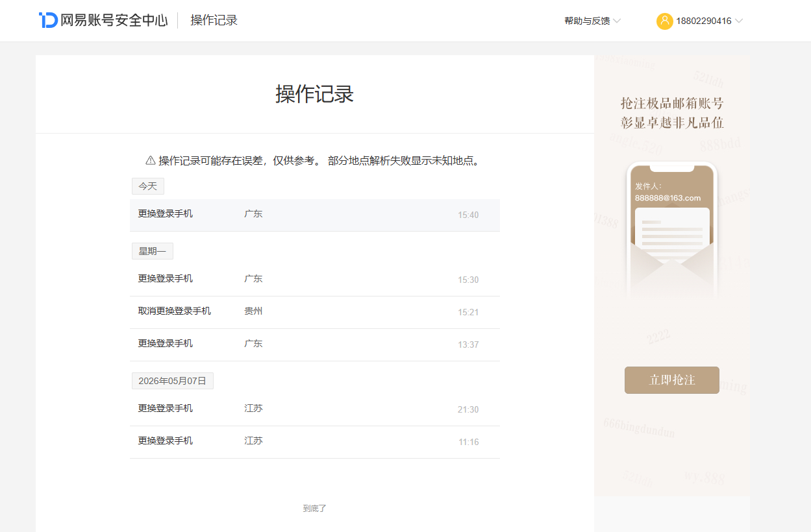
Task: Select the 2026年05月07日 date label
Action: click(x=173, y=381)
